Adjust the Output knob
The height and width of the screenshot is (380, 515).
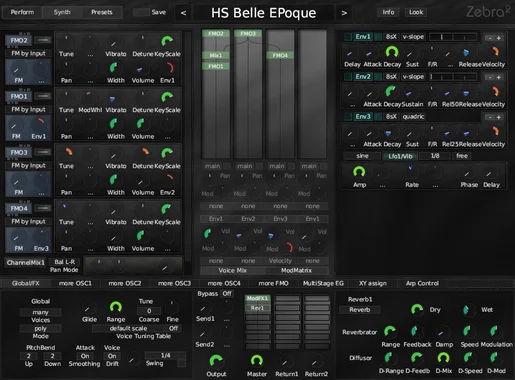point(216,361)
